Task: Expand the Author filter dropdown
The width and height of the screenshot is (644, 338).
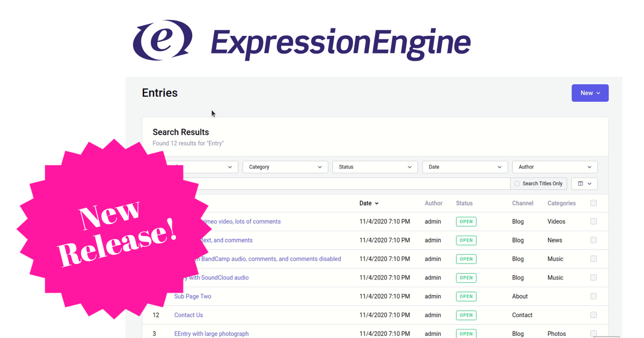Action: (x=555, y=167)
